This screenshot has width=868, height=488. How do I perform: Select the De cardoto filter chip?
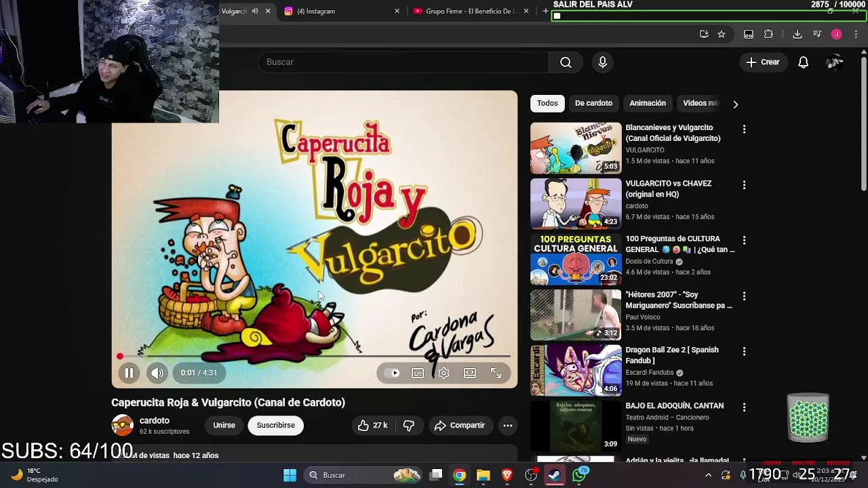click(x=593, y=103)
